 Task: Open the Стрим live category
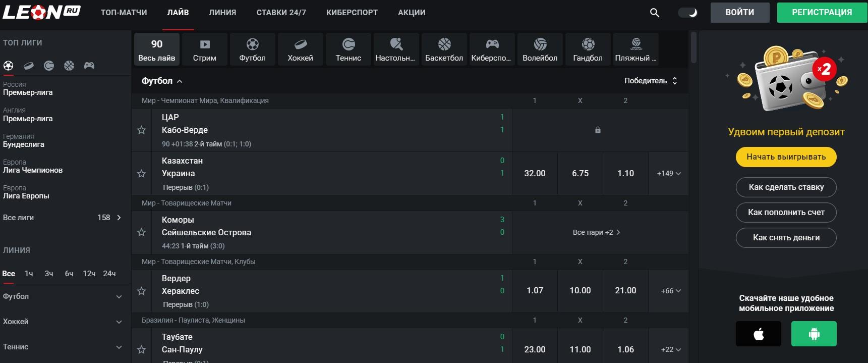pyautogui.click(x=205, y=49)
